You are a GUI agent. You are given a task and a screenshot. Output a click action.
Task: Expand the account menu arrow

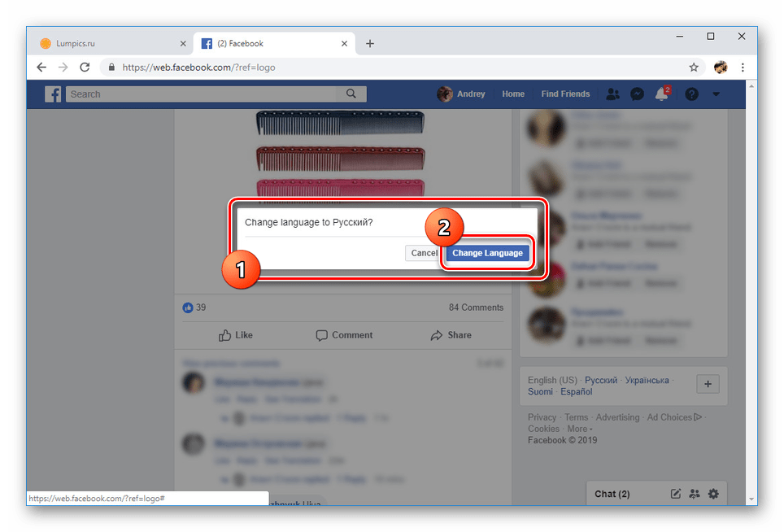pyautogui.click(x=716, y=94)
